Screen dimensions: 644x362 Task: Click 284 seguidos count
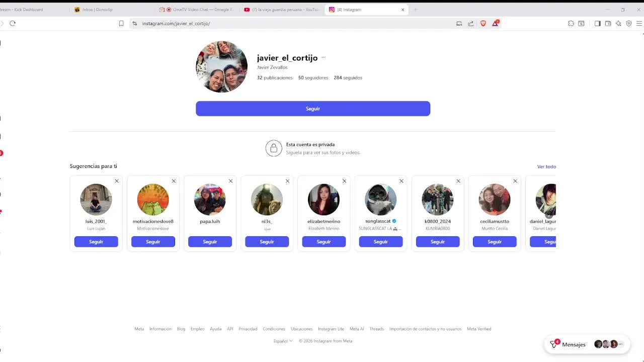coord(348,78)
